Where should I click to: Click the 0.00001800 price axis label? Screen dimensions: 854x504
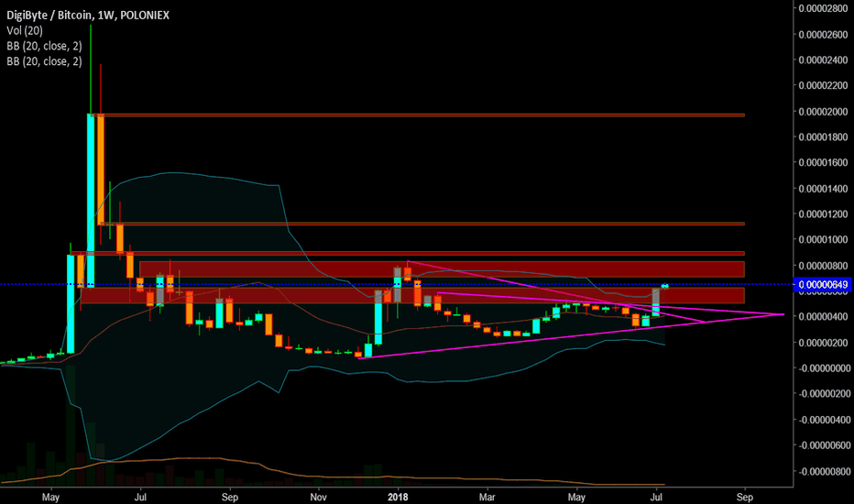point(823,137)
